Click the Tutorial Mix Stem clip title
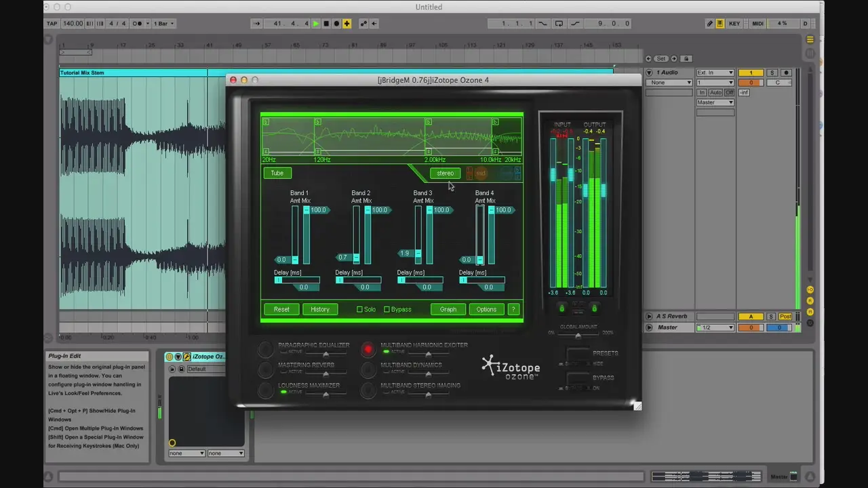868x488 pixels. tap(82, 73)
